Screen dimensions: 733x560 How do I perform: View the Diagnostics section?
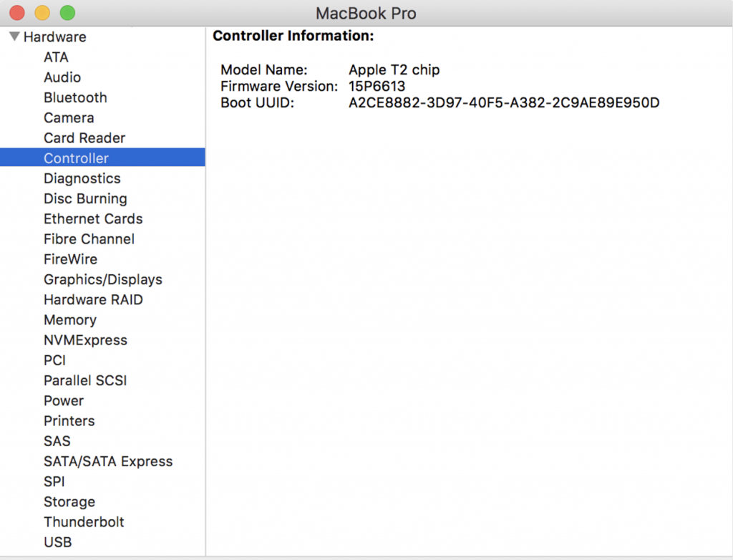(82, 178)
